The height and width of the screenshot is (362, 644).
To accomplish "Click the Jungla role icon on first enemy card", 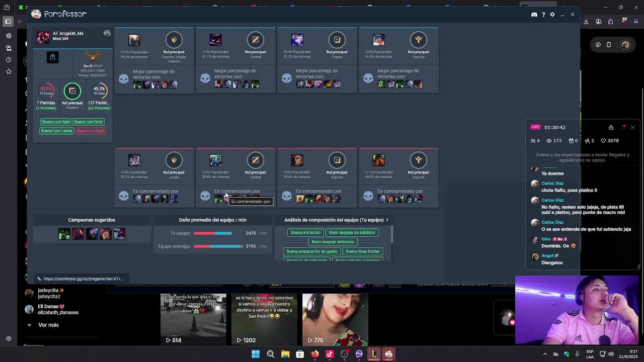I will tap(174, 160).
